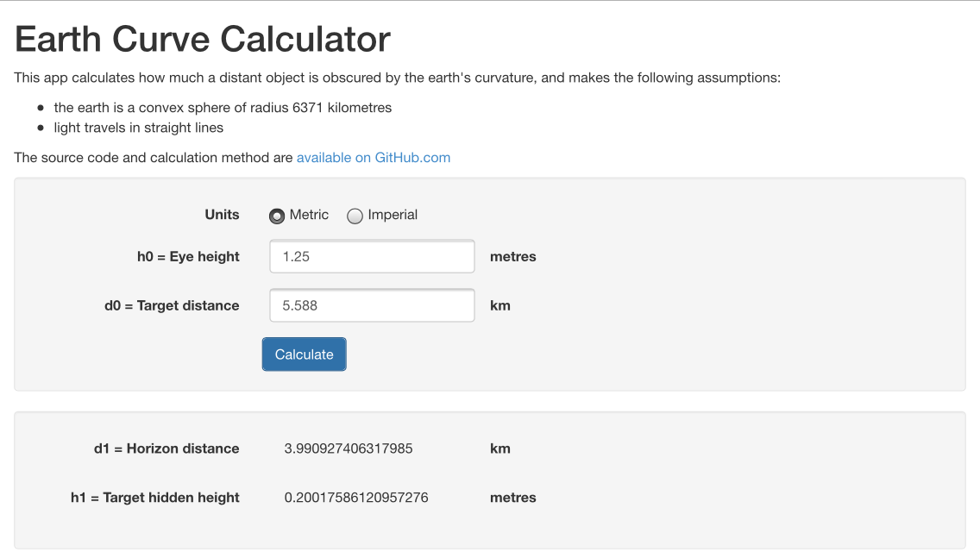Switch units to Imperial
Screen dimensions: 980x552
tap(355, 216)
